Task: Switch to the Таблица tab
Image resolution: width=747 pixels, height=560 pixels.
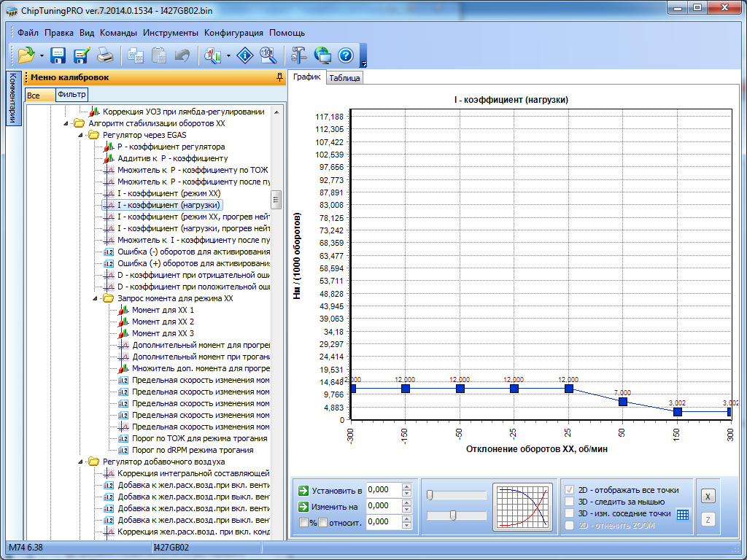Action: coord(344,78)
